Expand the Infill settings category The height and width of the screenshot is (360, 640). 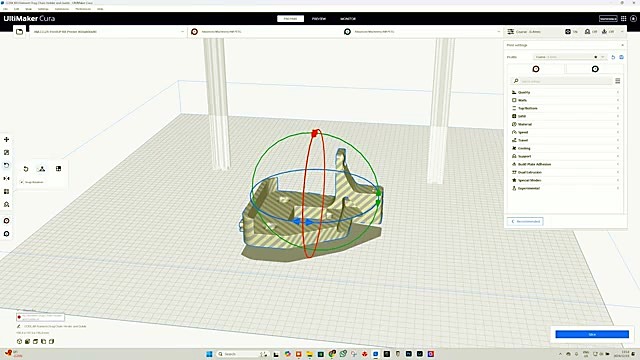(x=565, y=116)
